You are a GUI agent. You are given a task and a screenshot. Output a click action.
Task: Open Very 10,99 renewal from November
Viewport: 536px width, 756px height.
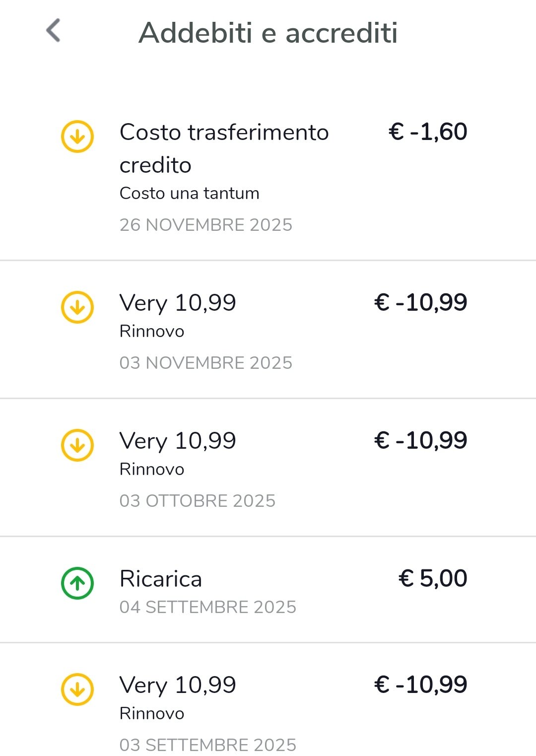pos(178,303)
